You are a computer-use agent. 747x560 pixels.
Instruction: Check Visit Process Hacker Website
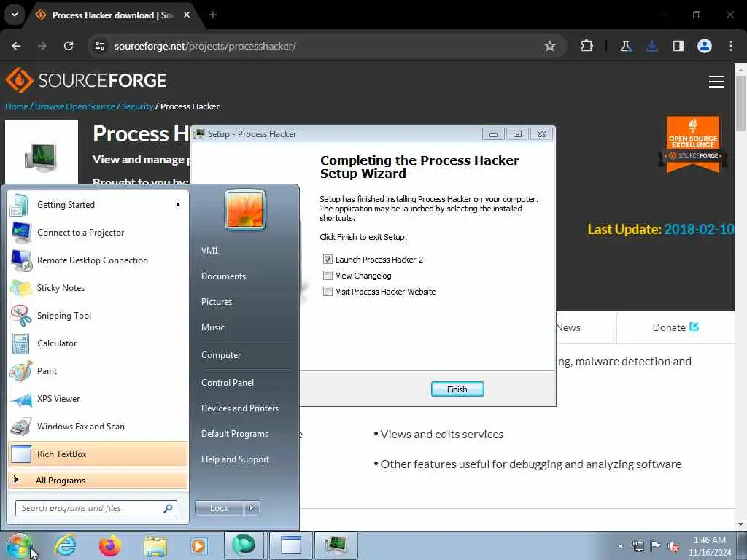(x=328, y=292)
